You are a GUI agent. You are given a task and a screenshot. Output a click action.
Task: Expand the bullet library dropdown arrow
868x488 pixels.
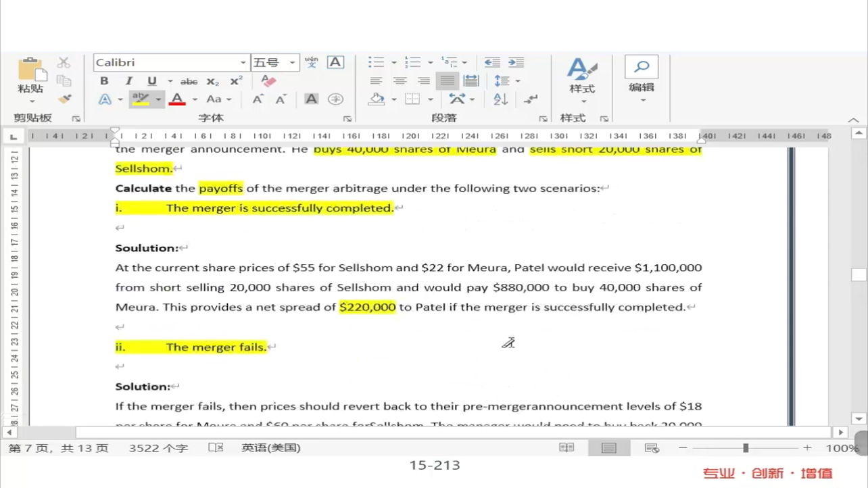(x=393, y=63)
